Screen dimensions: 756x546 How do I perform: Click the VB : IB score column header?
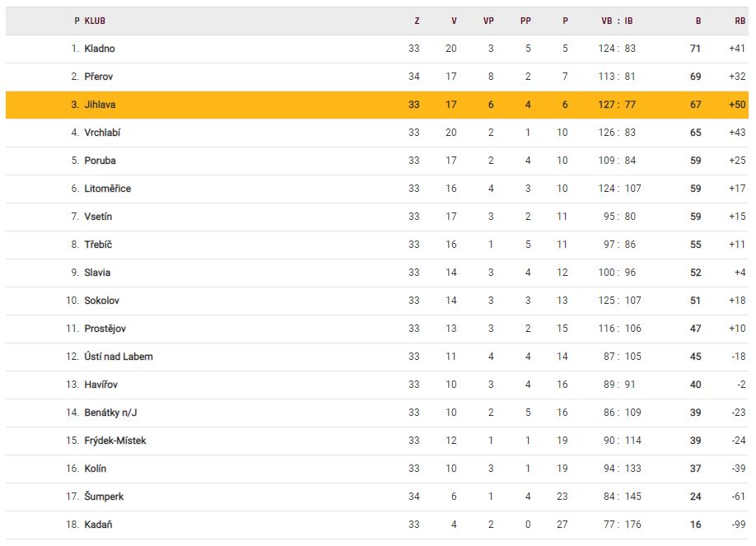[x=617, y=21]
